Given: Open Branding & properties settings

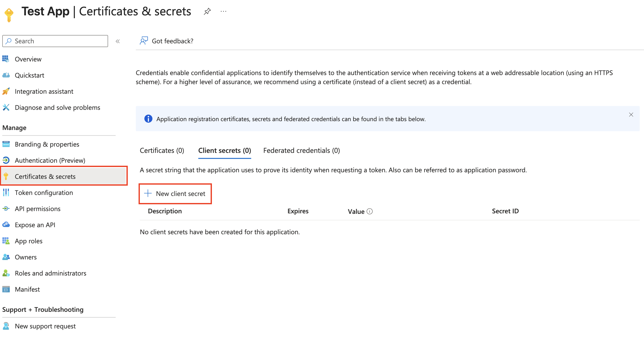Looking at the screenshot, I should [x=47, y=144].
